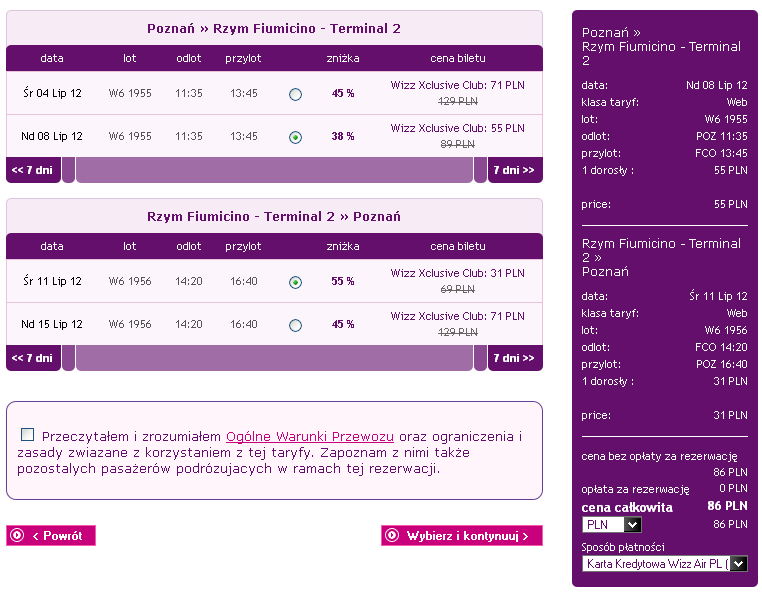This screenshot has height=597, width=762.
Task: Click the small left step beside return << 7 dni
Action: pos(69,358)
